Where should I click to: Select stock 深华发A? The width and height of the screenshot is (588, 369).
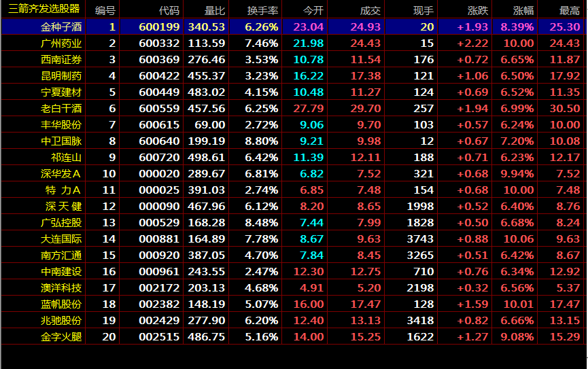click(60, 173)
